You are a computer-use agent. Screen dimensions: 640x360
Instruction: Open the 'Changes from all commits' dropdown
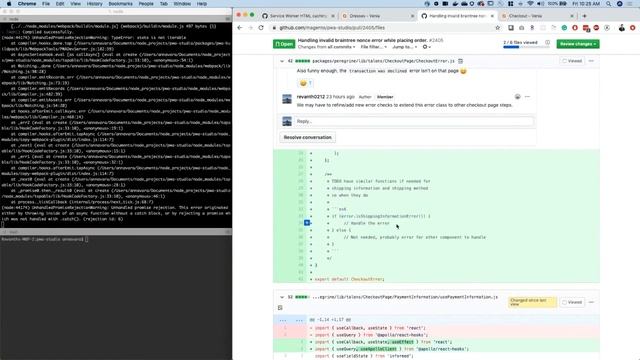326,47
